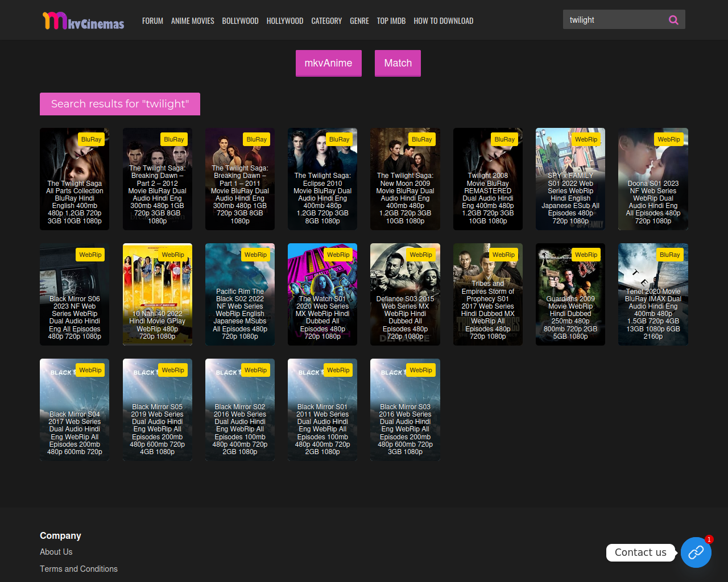
Task: Open ANIME MOVIES in the navigation
Action: tap(193, 21)
